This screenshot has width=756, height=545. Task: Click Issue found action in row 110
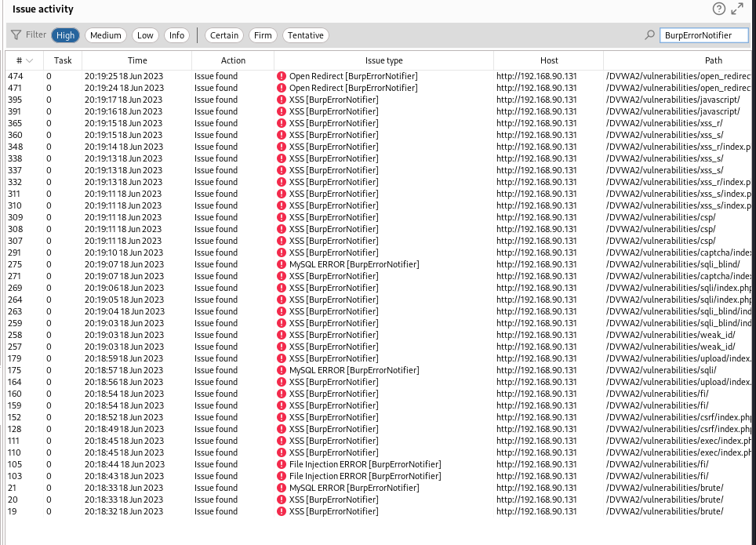(x=216, y=453)
